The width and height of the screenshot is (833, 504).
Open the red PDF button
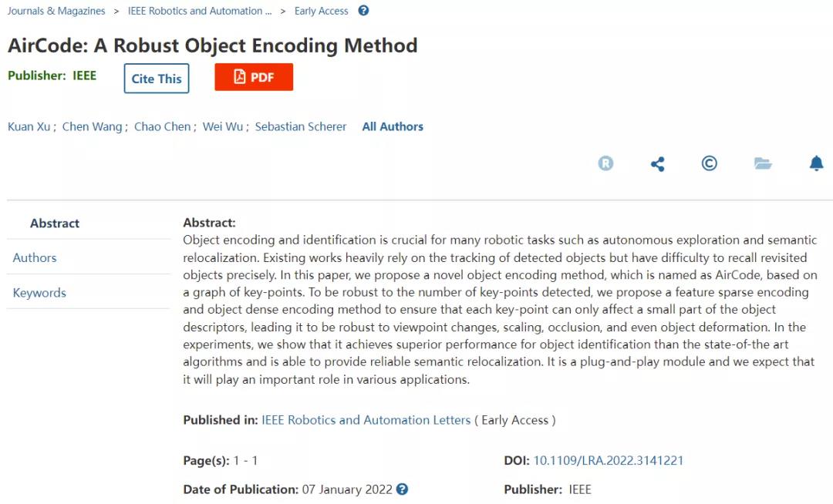tap(254, 77)
